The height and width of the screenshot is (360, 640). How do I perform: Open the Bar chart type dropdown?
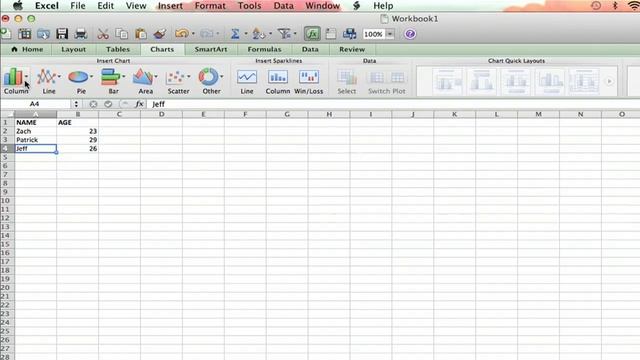(x=124, y=76)
